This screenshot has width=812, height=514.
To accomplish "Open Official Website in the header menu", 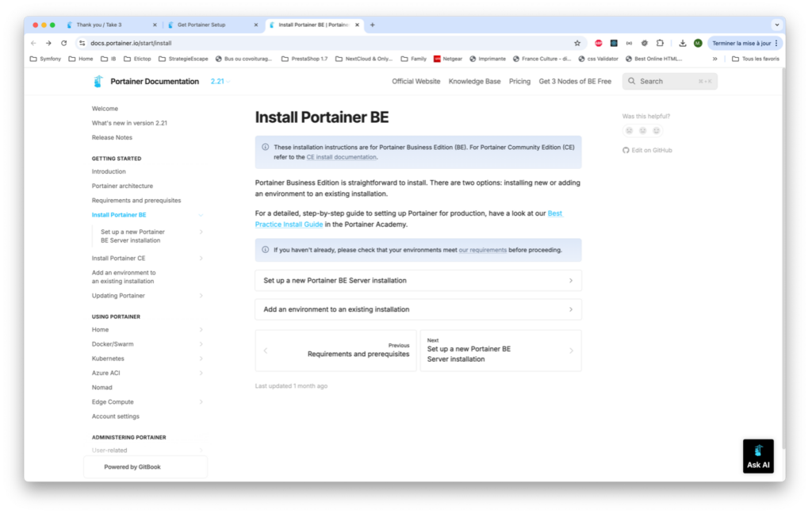I will 416,82.
